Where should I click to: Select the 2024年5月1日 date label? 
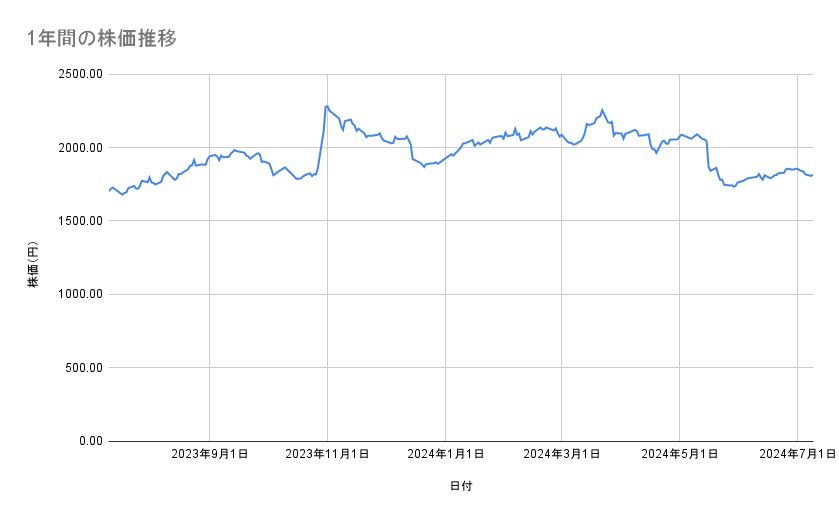tap(679, 456)
